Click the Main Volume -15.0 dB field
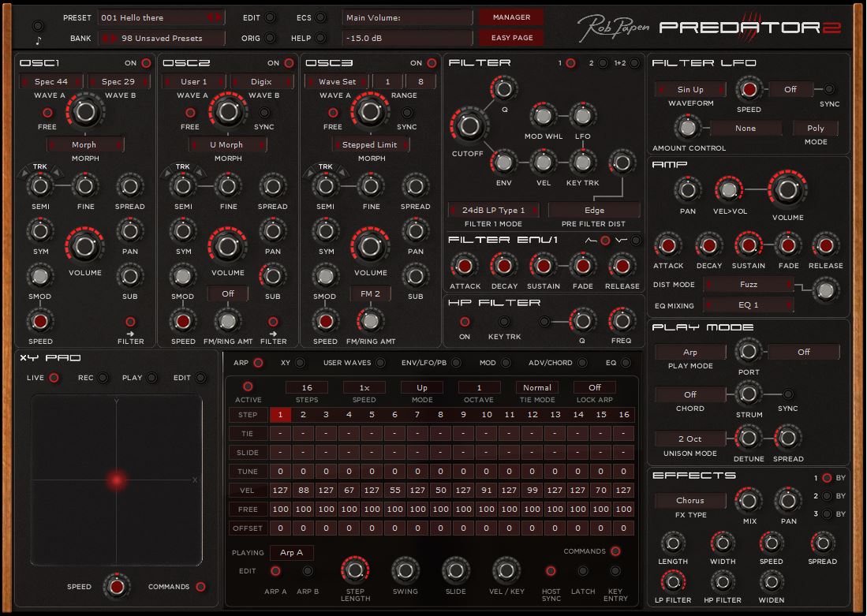The width and height of the screenshot is (867, 616). click(408, 38)
